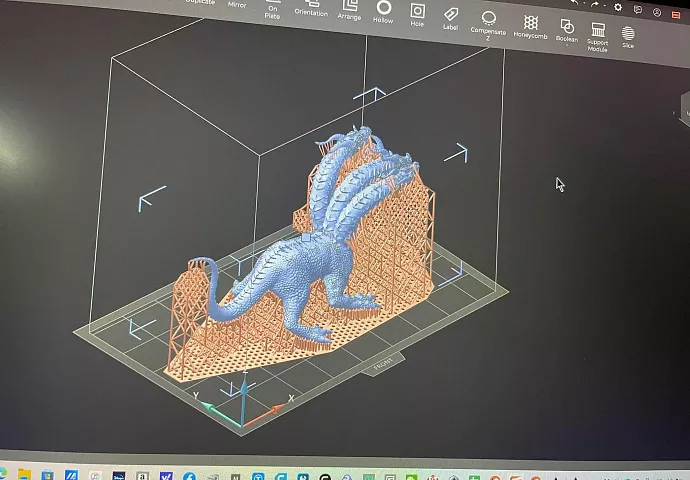Viewport: 690px width, 480px height.
Task: Click the green Y axis arrow
Action: point(220,414)
